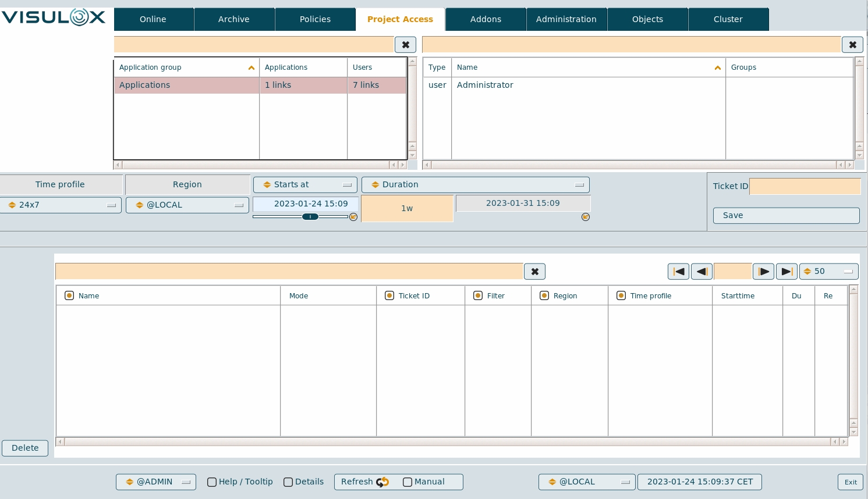The image size is (868, 499).
Task: Open the 24x7 time profile dropdown
Action: pos(61,205)
